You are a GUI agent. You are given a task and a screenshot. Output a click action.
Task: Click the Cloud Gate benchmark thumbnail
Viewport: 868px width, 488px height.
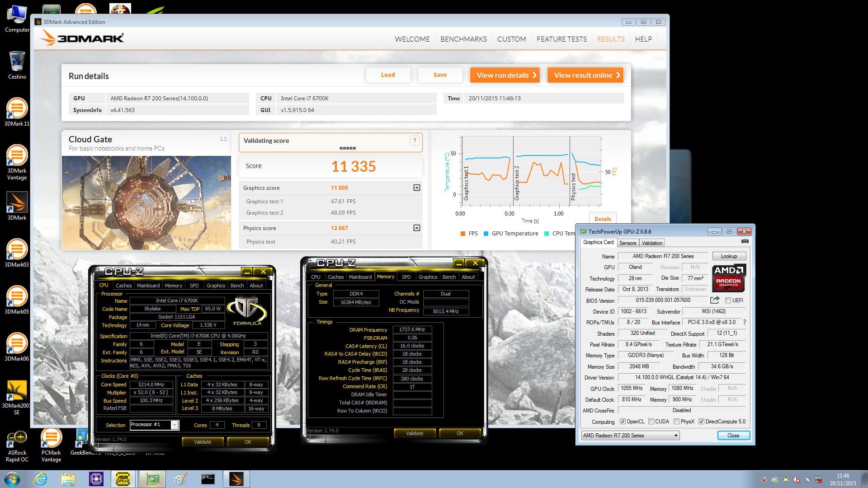click(146, 203)
